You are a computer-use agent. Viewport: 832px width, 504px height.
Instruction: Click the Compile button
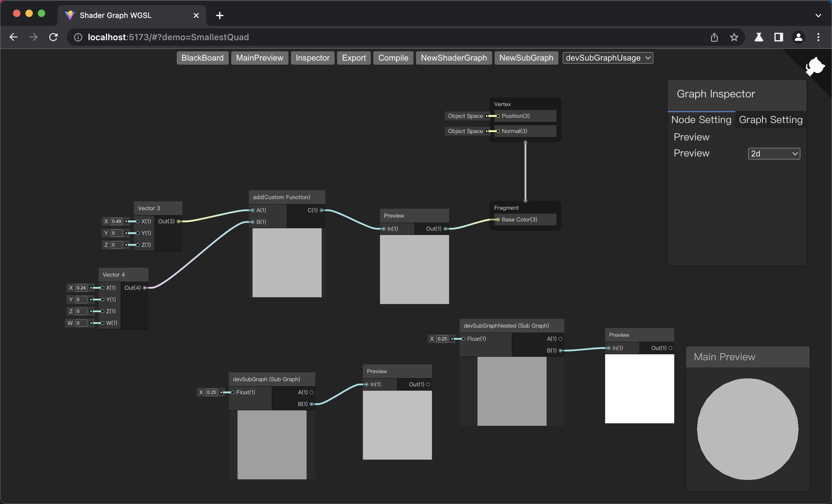(x=393, y=58)
